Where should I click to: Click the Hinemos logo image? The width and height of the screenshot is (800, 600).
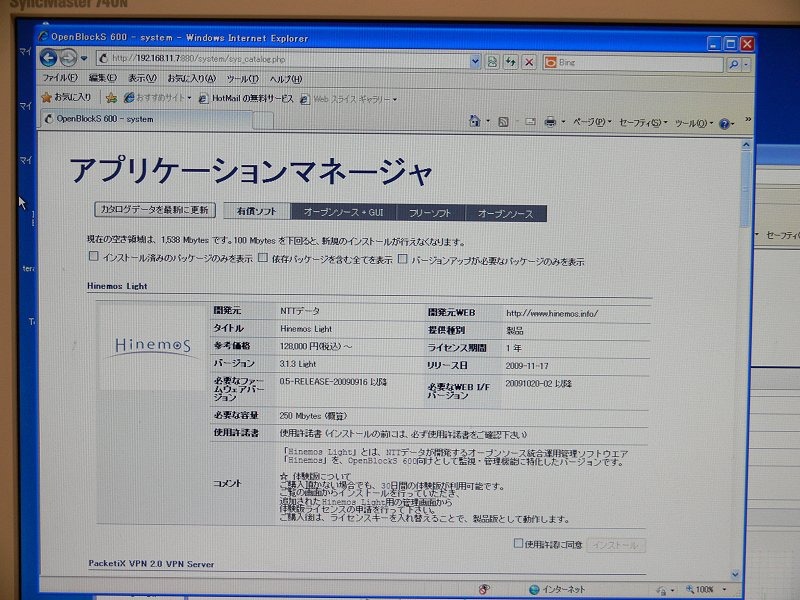pyautogui.click(x=152, y=347)
